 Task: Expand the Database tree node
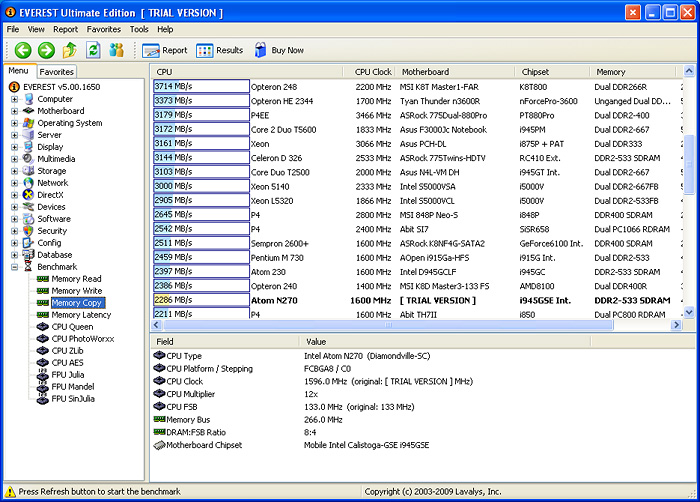(x=14, y=255)
